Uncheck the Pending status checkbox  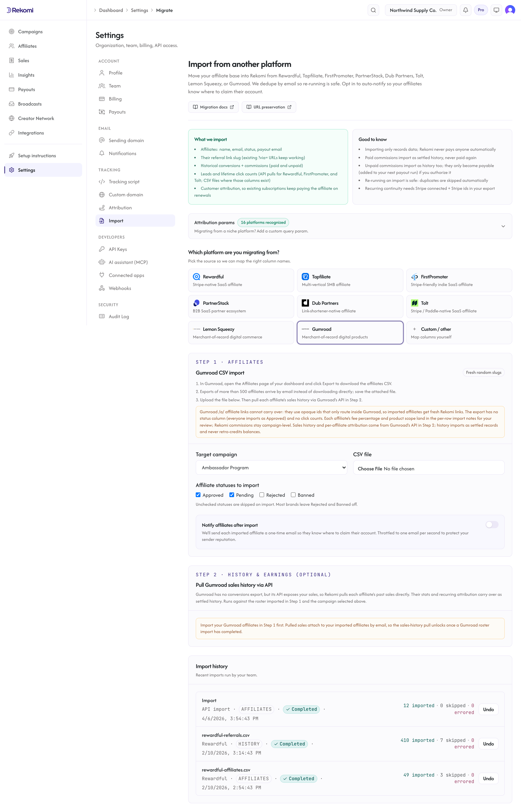pos(232,495)
